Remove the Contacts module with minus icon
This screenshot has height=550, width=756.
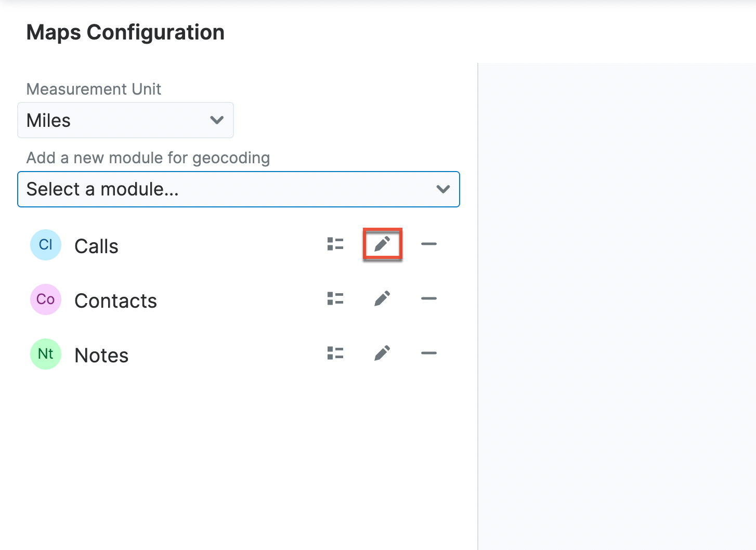(x=429, y=298)
